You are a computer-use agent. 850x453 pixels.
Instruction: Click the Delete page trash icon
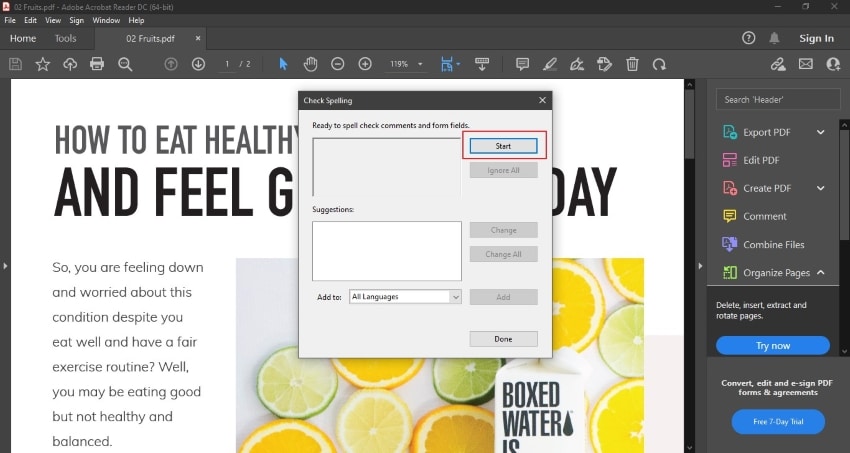(632, 64)
